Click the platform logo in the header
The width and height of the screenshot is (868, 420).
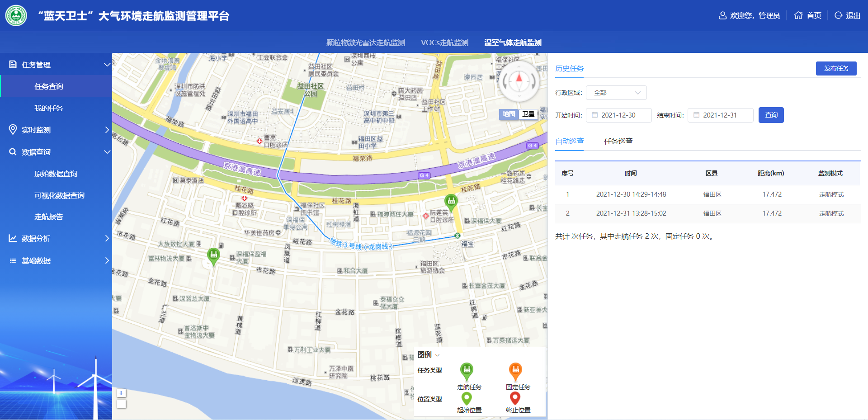pos(16,16)
